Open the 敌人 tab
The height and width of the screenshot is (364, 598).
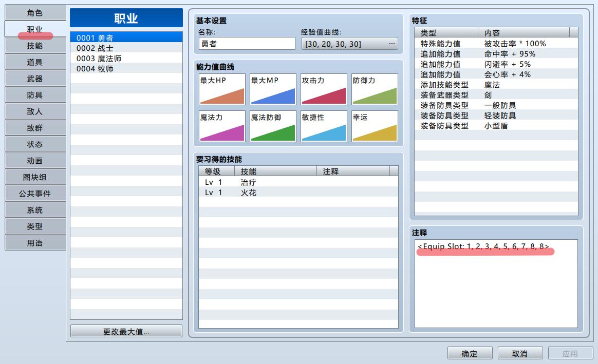(35, 111)
